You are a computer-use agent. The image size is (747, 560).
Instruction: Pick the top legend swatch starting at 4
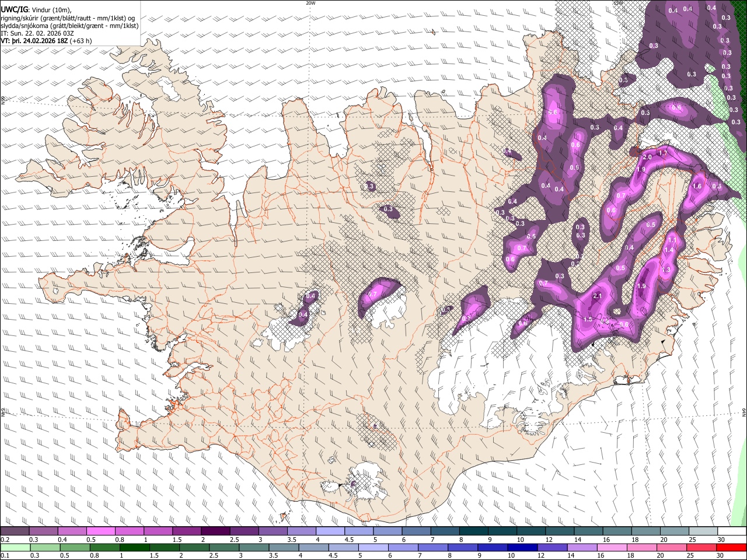coord(330,531)
